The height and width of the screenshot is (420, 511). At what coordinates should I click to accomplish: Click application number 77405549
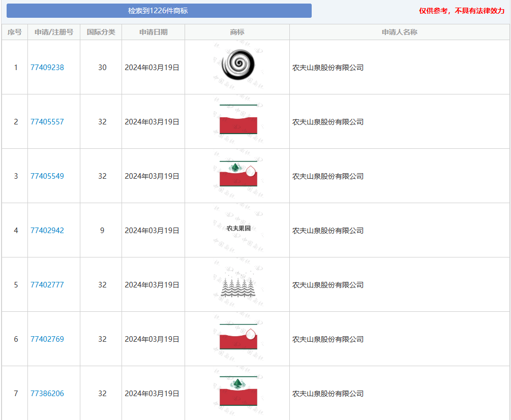47,176
